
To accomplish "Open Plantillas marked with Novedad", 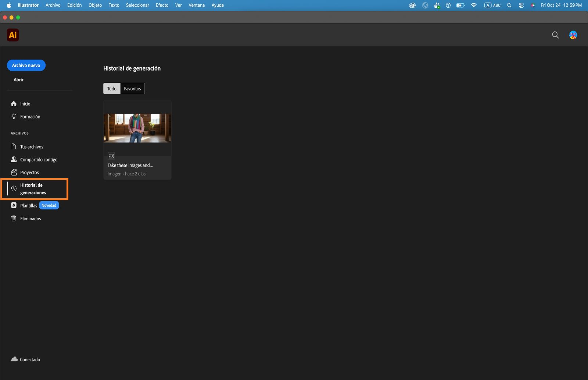I will click(29, 205).
